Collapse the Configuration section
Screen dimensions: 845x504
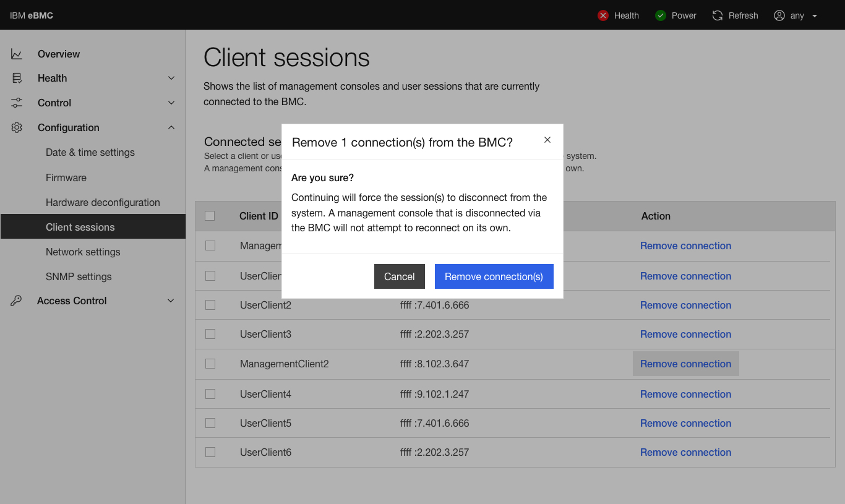(171, 127)
